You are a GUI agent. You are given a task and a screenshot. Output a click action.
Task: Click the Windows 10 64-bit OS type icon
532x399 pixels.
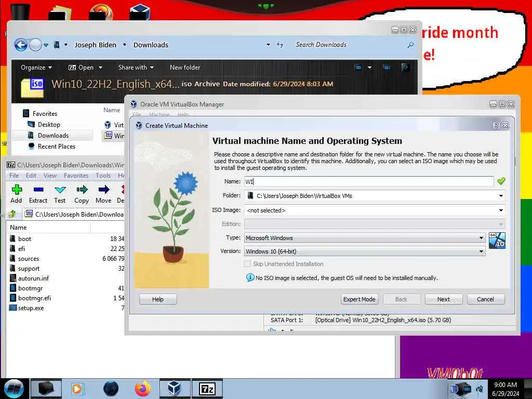click(497, 241)
